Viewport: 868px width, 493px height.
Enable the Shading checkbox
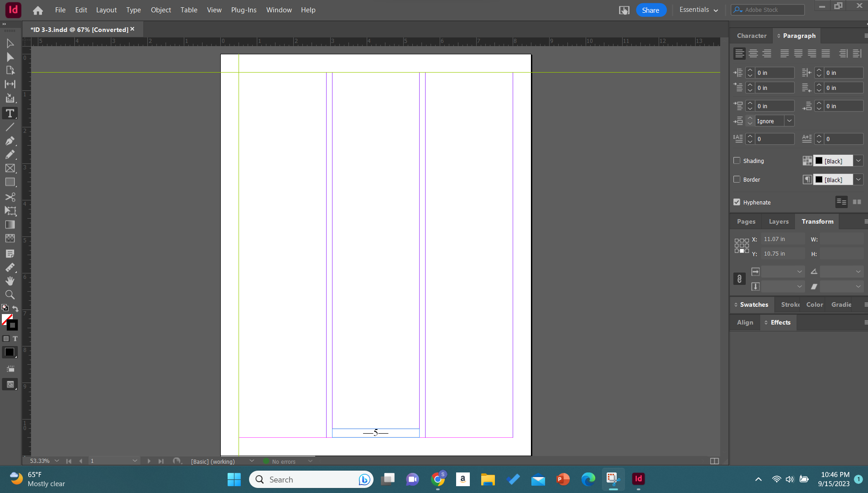(737, 161)
